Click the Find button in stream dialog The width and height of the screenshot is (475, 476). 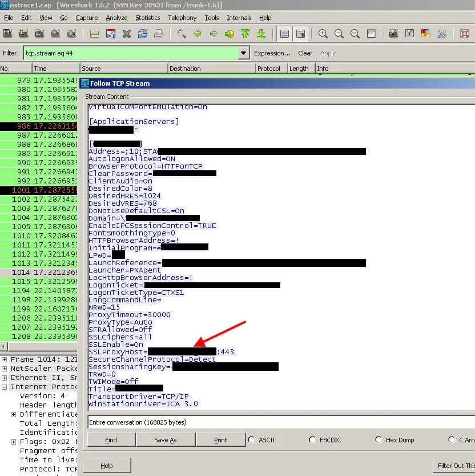tap(111, 440)
